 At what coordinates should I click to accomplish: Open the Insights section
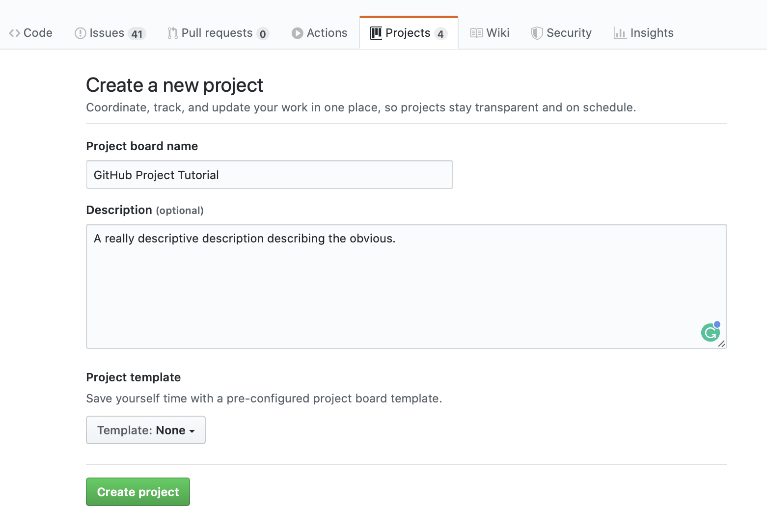pos(652,32)
